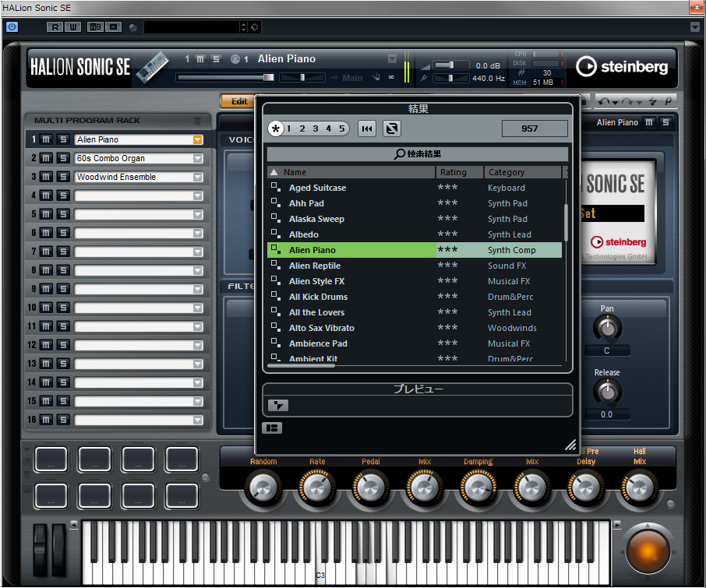The image size is (706, 588).
Task: Open preset management via the diamond icon
Action: pos(254,27)
